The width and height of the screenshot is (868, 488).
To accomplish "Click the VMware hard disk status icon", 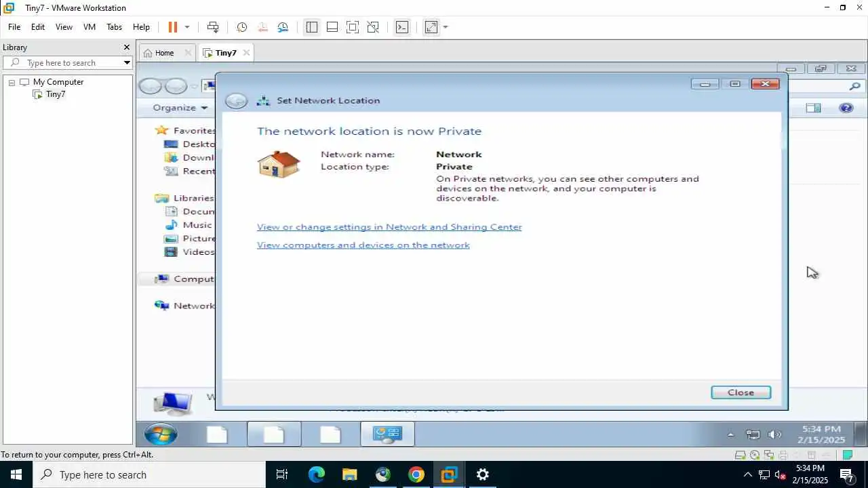I will click(741, 455).
